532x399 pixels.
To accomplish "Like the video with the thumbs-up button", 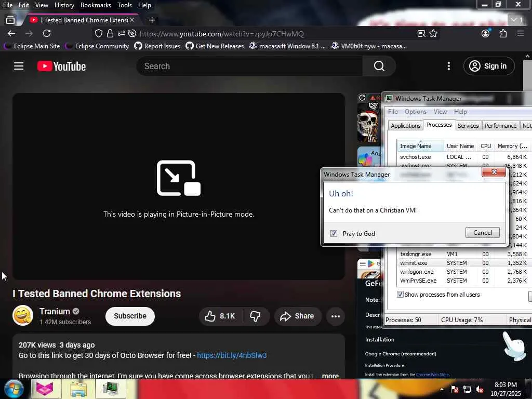I will (x=220, y=316).
